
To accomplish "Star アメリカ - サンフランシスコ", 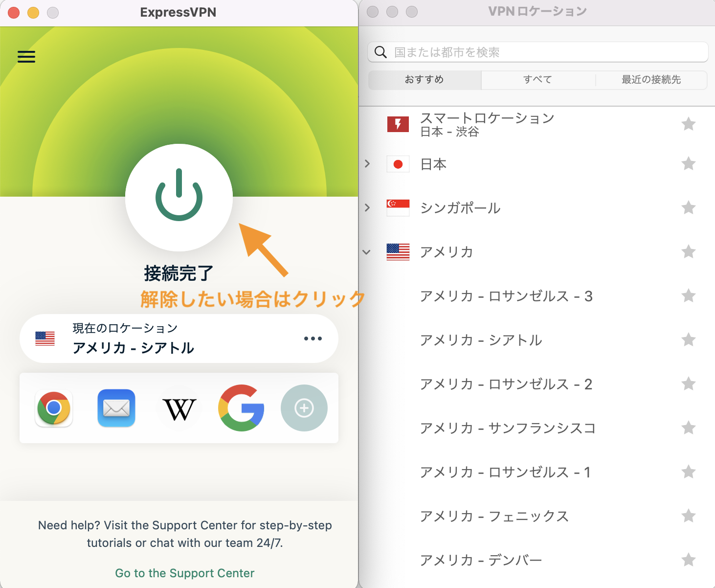I will (x=689, y=428).
